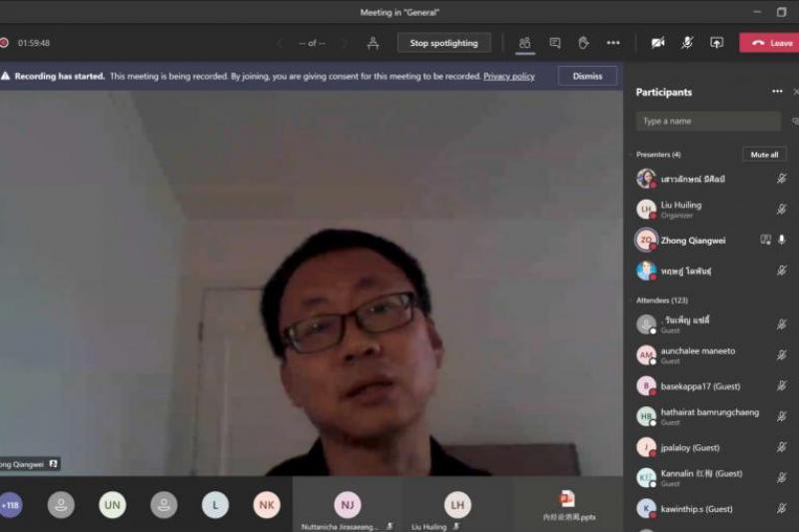This screenshot has width=799, height=532.
Task: Select the LH Liu Huiling tile
Action: pyautogui.click(x=457, y=505)
